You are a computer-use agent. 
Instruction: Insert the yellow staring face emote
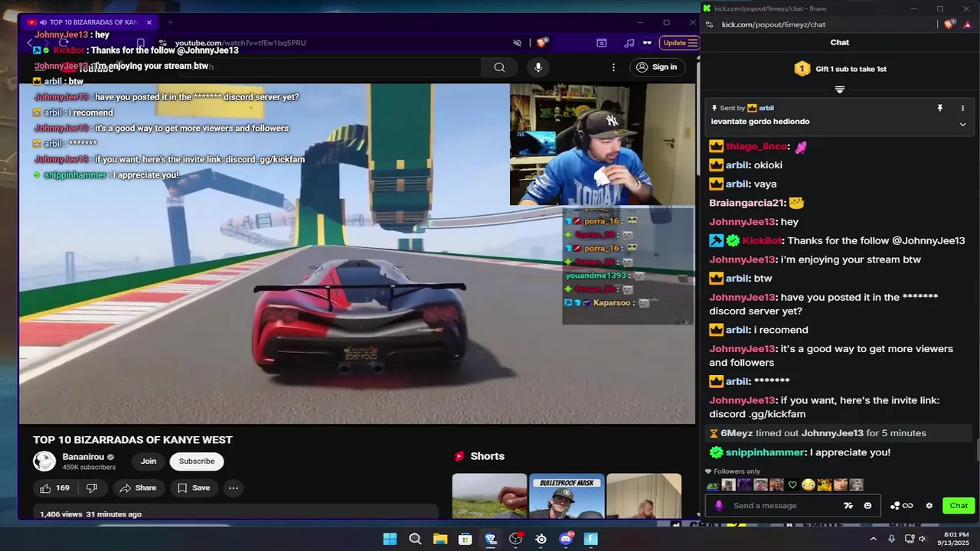pyautogui.click(x=808, y=485)
